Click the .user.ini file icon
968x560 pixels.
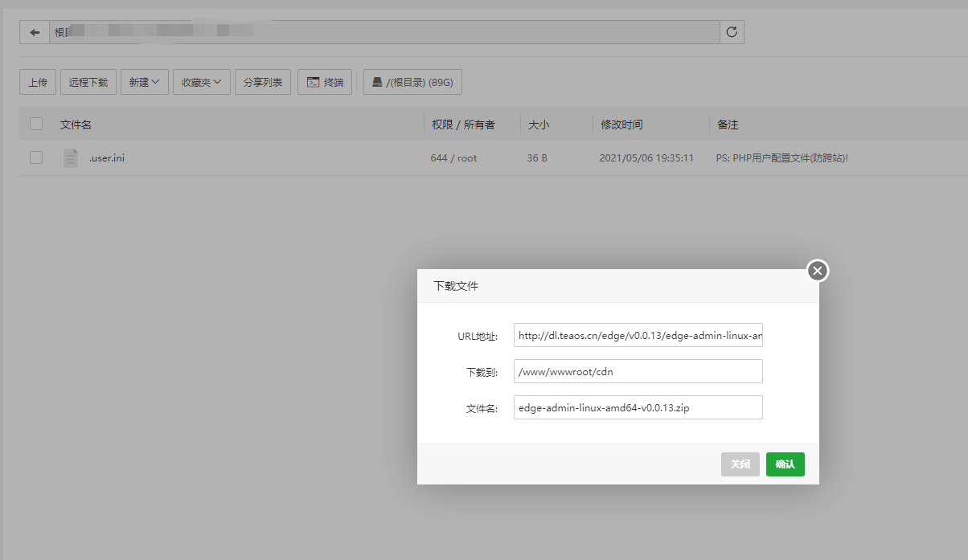[71, 158]
